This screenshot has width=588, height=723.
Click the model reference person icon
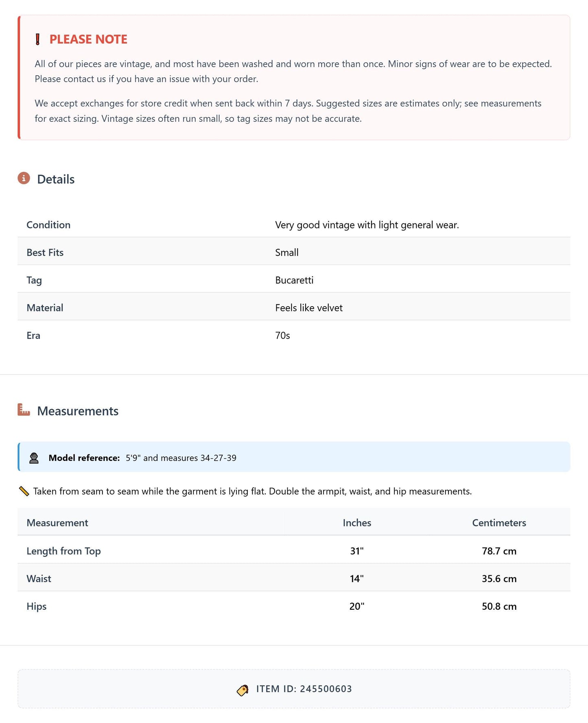(34, 458)
